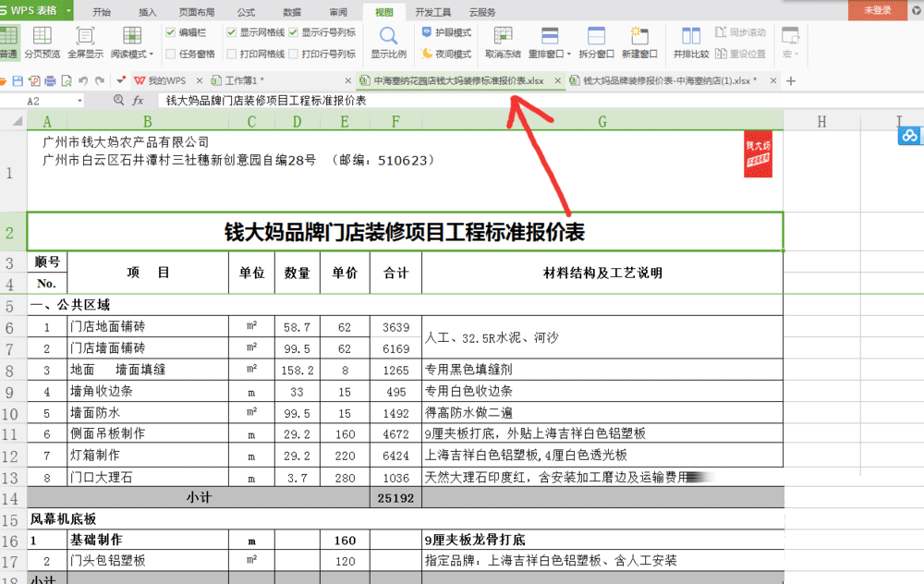Close the 工作簿1 tab
Screen dimensions: 924x584
click(x=347, y=80)
